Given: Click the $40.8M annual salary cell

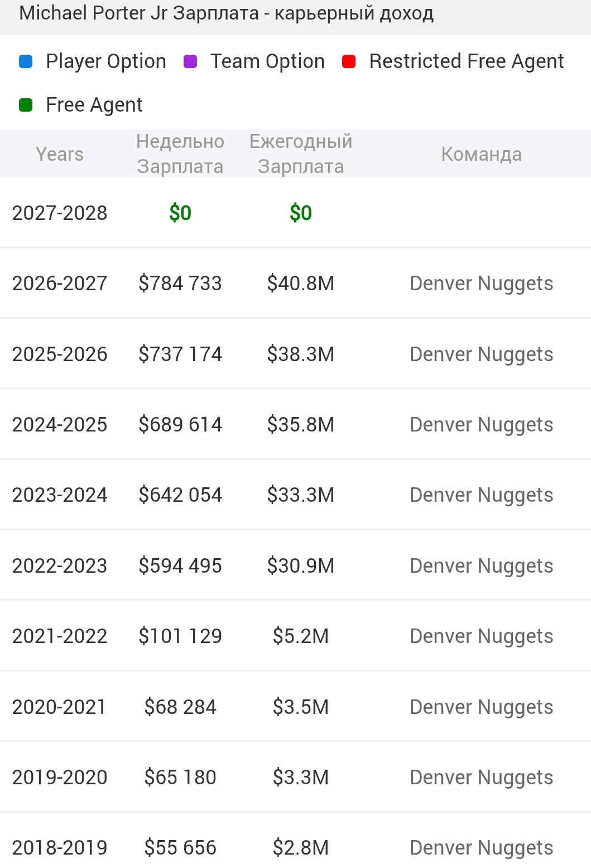Looking at the screenshot, I should click(301, 284).
